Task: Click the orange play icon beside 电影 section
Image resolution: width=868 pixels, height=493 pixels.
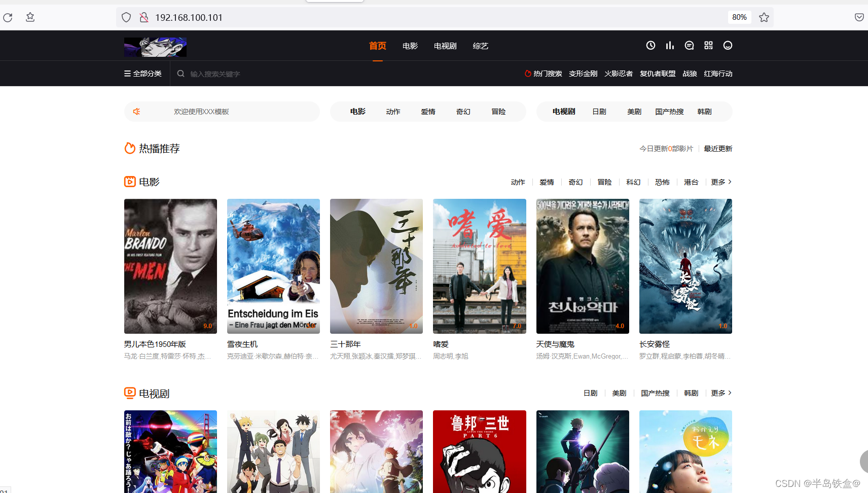Action: [130, 182]
